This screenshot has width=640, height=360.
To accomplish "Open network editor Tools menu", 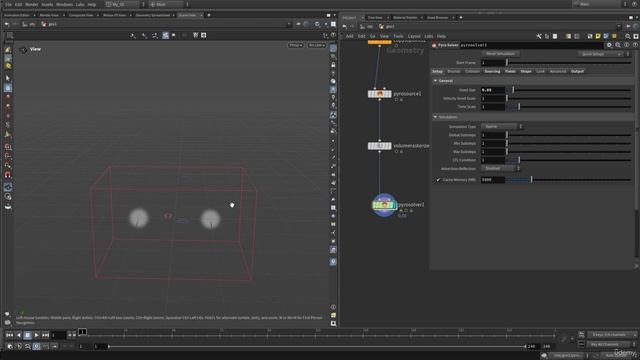I will [398, 36].
